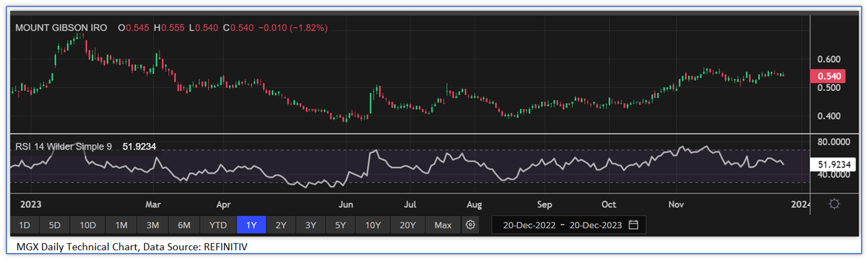Select the 3Y time range
The height and width of the screenshot is (260, 868).
pos(311,225)
